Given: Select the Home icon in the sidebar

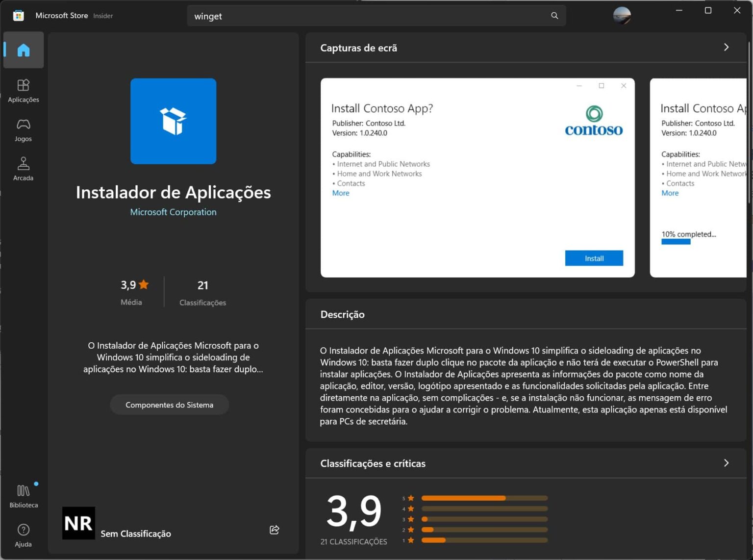Looking at the screenshot, I should [23, 50].
